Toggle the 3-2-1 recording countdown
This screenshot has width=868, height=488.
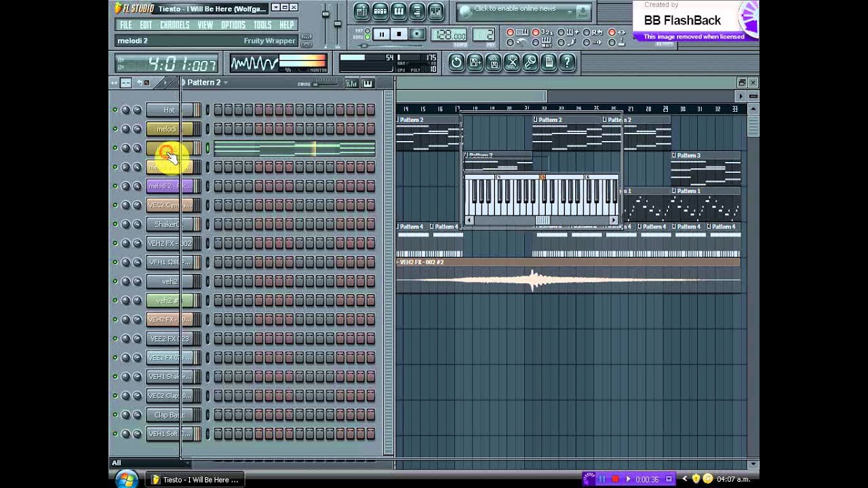coord(536,33)
